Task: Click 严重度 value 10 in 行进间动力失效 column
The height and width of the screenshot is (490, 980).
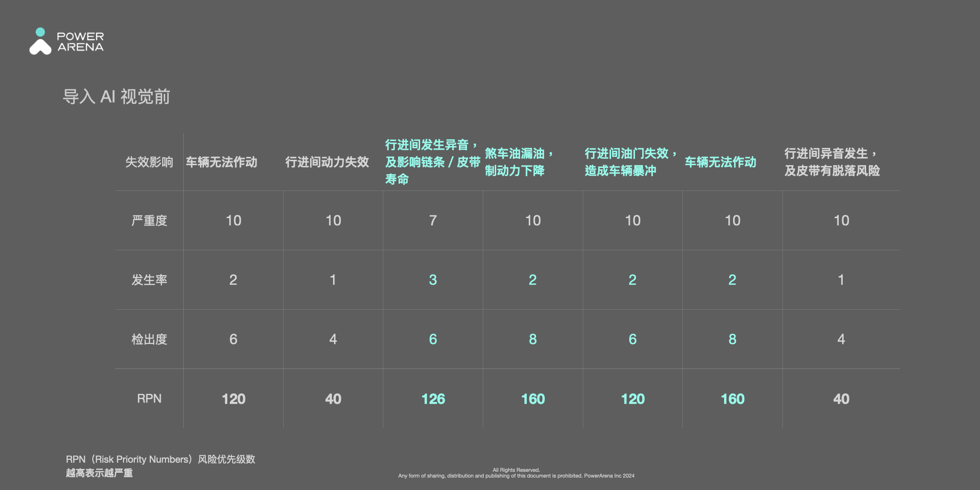Action: [x=334, y=221]
